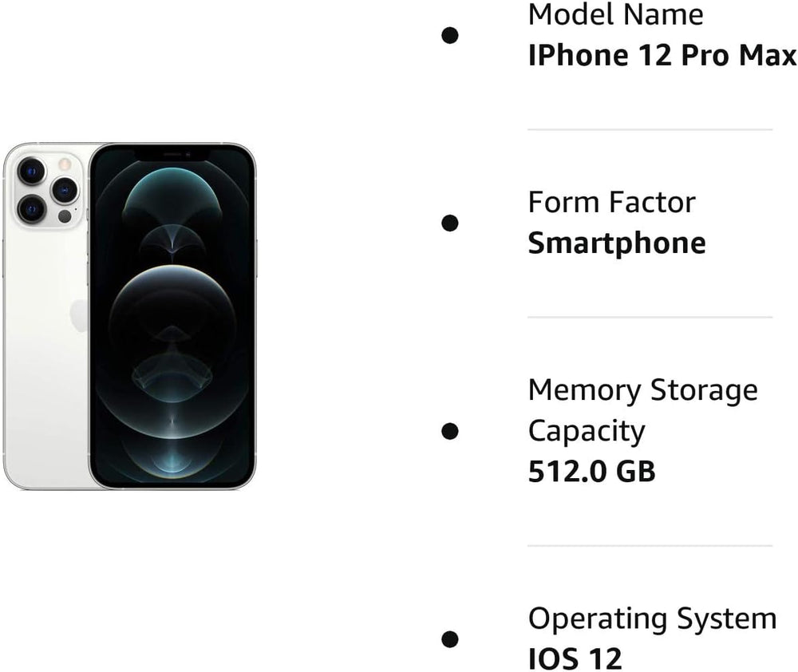798x672 pixels.
Task: Click the bottom-left rear camera lens
Action: point(32,209)
